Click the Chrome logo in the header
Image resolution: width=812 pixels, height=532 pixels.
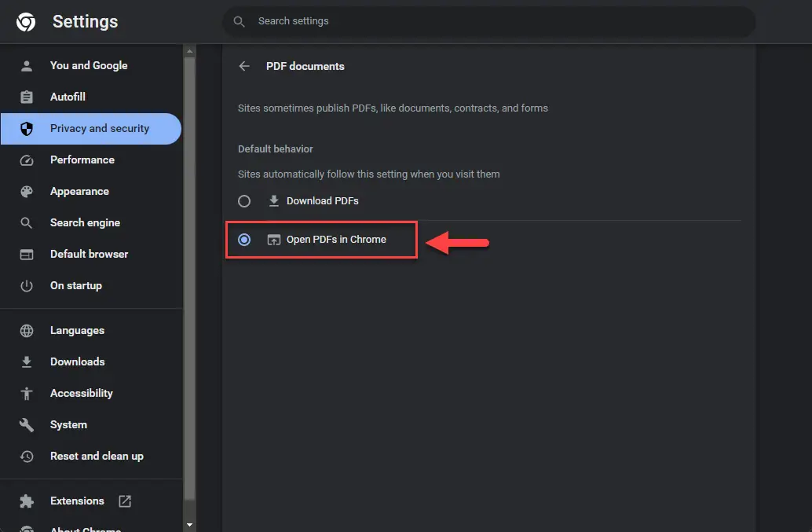click(x=25, y=21)
